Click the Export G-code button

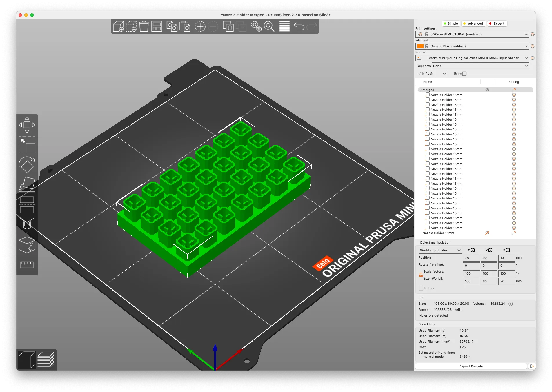(x=471, y=366)
